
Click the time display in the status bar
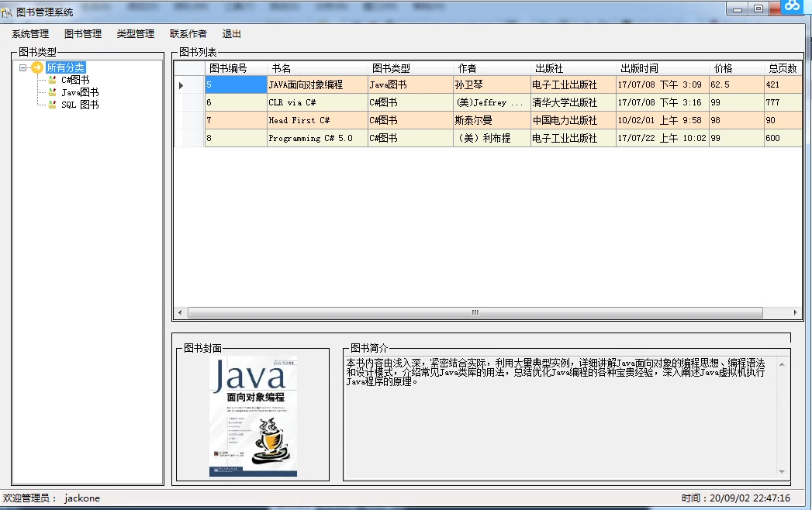click(x=736, y=498)
